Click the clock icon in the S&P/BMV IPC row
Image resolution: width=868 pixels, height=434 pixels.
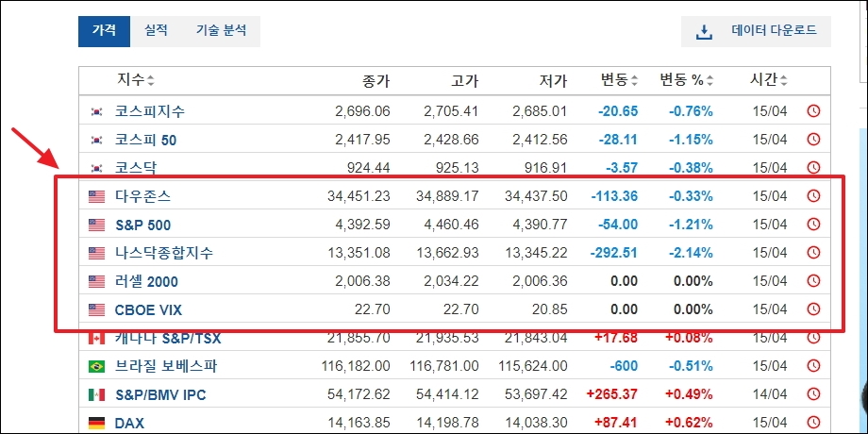[x=813, y=394]
